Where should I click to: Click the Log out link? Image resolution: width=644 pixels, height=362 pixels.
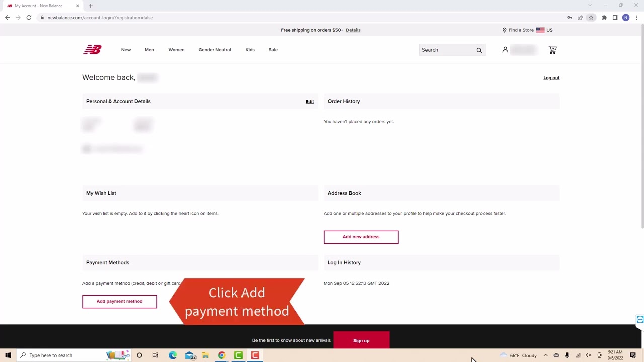551,78
